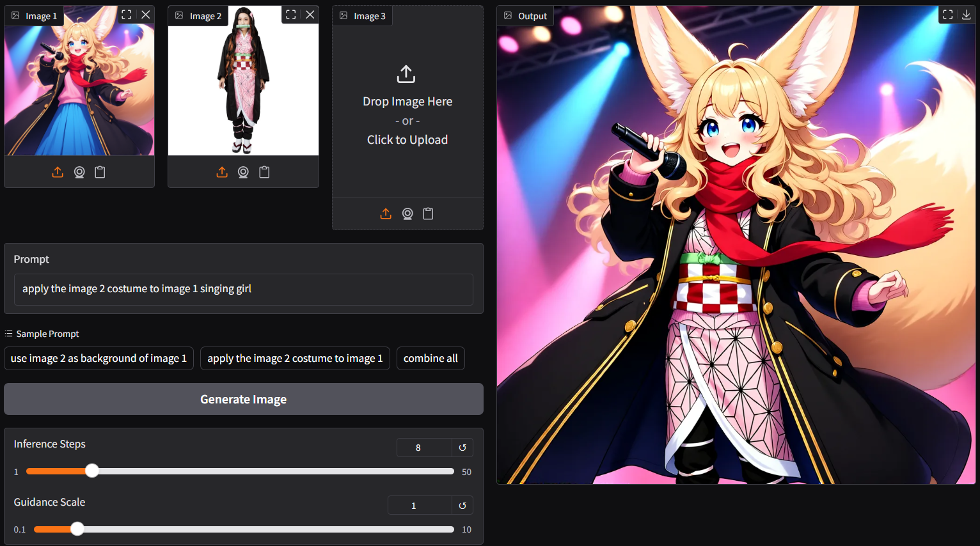Click clipboard icon under Image 2

(264, 172)
